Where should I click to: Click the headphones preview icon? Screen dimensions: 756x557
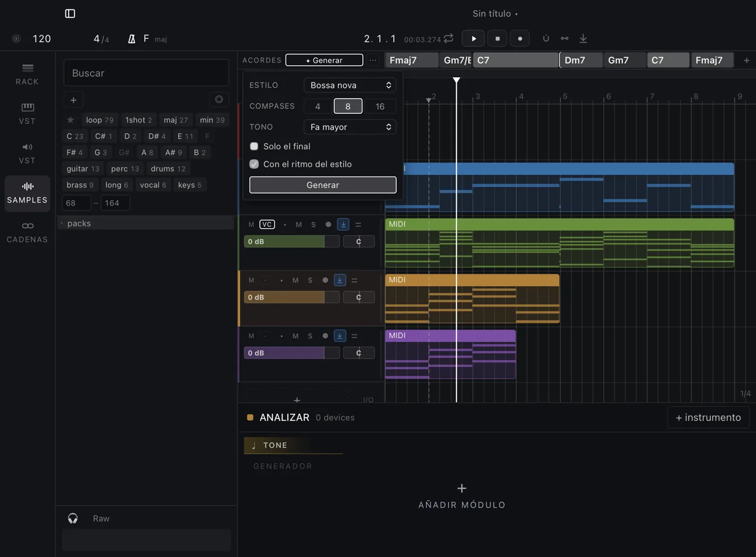click(73, 519)
